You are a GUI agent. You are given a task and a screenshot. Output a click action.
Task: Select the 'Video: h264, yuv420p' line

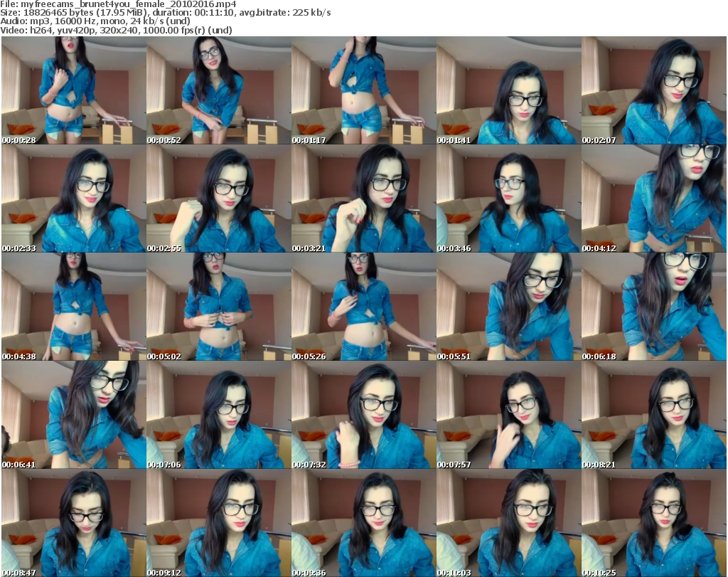pyautogui.click(x=116, y=30)
